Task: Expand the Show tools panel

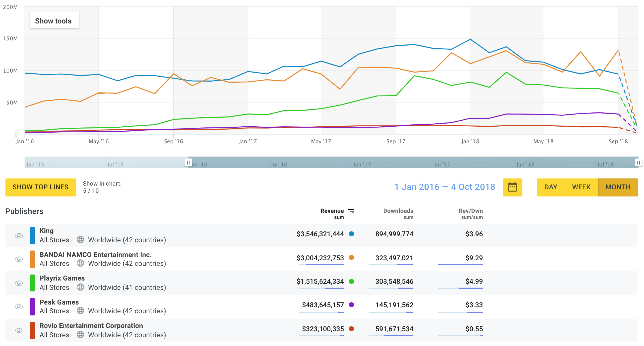Action: pos(53,21)
